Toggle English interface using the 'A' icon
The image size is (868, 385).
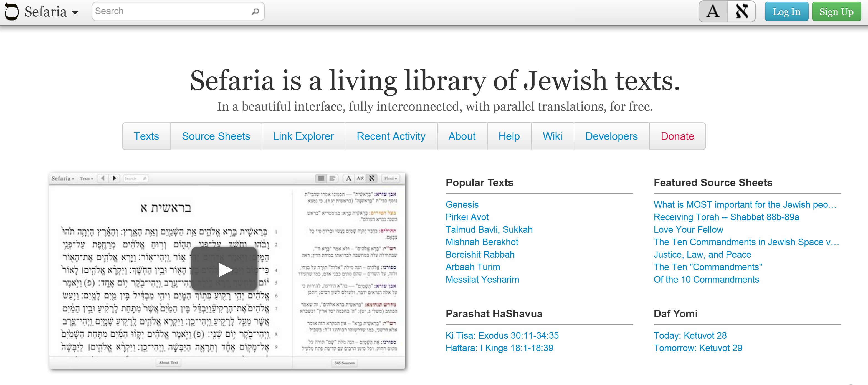(x=713, y=11)
